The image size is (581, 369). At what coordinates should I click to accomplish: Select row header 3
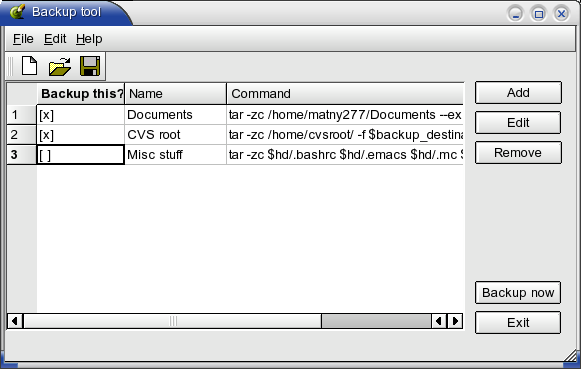point(22,154)
